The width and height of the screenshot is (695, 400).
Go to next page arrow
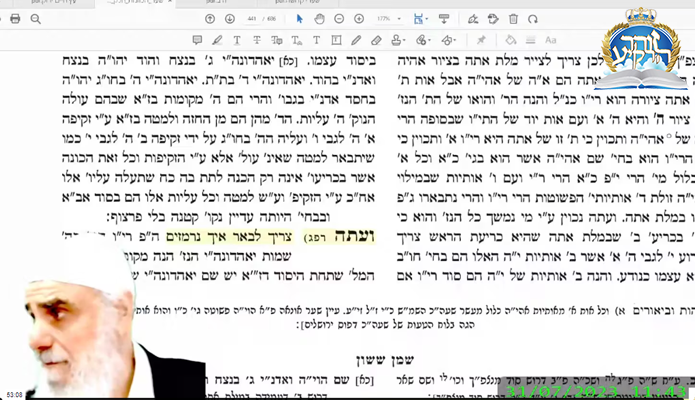(x=228, y=19)
